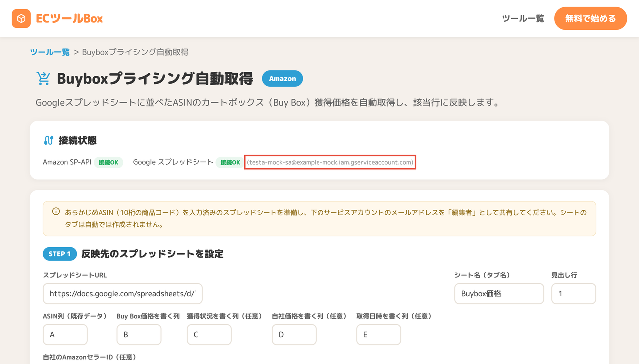This screenshot has width=639, height=364.
Task: Click the 見出し行 field with value 1
Action: [573, 294]
